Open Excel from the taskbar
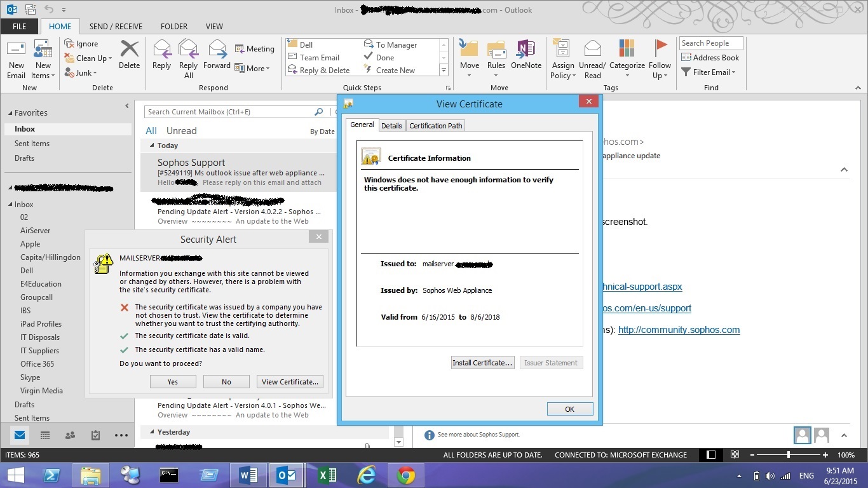868x488 pixels. pos(327,475)
